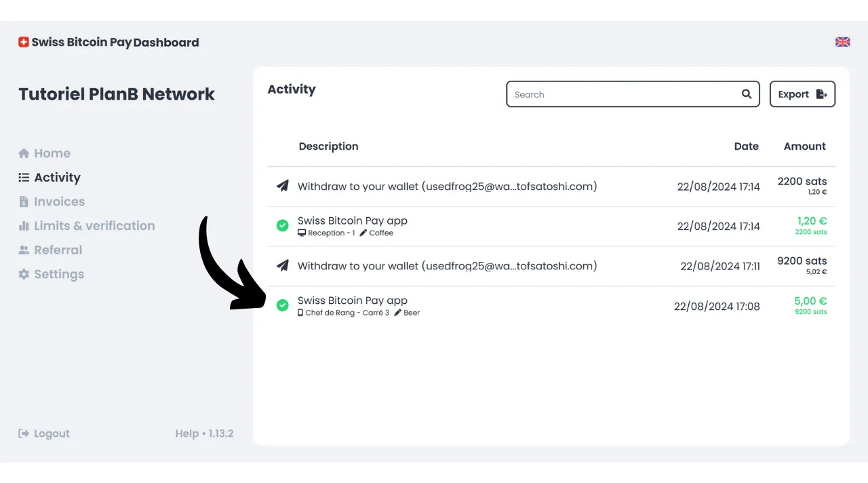Click the paper plane icon on the 17:14 withdrawal
This screenshot has width=868, height=483.
[283, 186]
